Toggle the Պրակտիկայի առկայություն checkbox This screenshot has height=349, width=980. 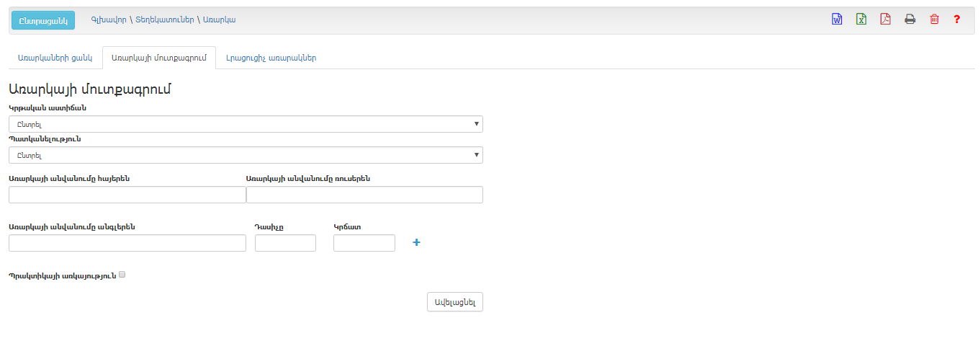coord(122,275)
